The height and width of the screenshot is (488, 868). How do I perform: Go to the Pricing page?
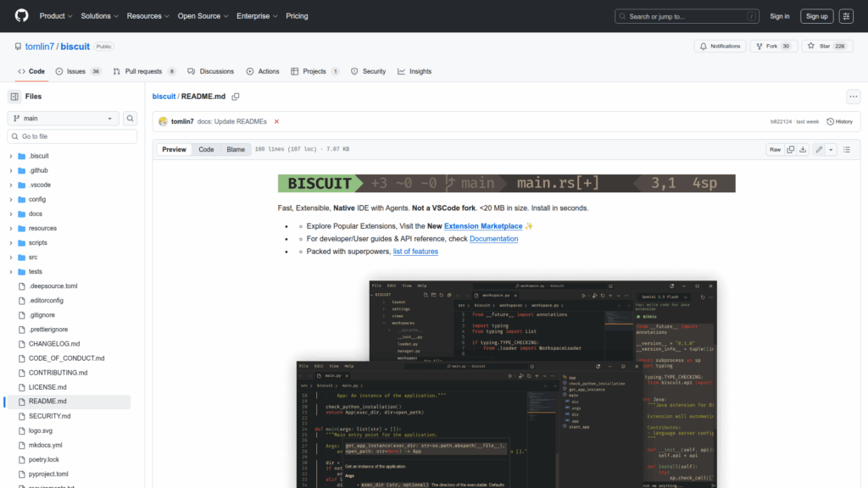pyautogui.click(x=297, y=16)
